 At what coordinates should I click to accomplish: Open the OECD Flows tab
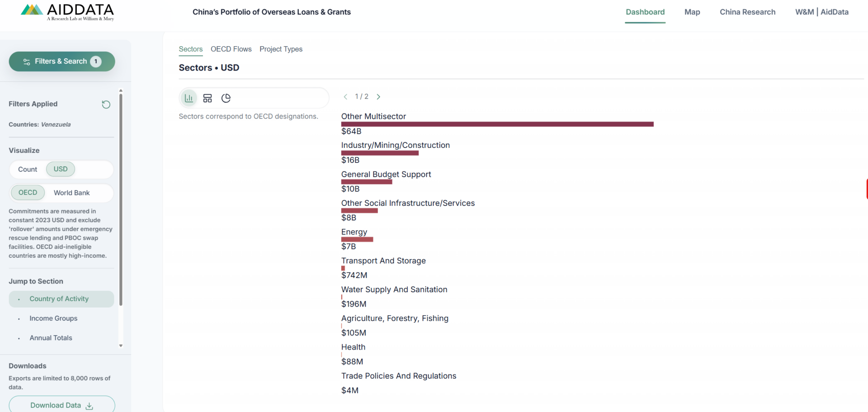click(231, 49)
